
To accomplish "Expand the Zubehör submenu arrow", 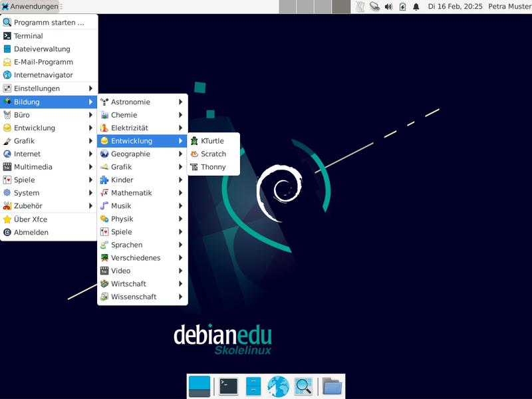I will tap(90, 206).
